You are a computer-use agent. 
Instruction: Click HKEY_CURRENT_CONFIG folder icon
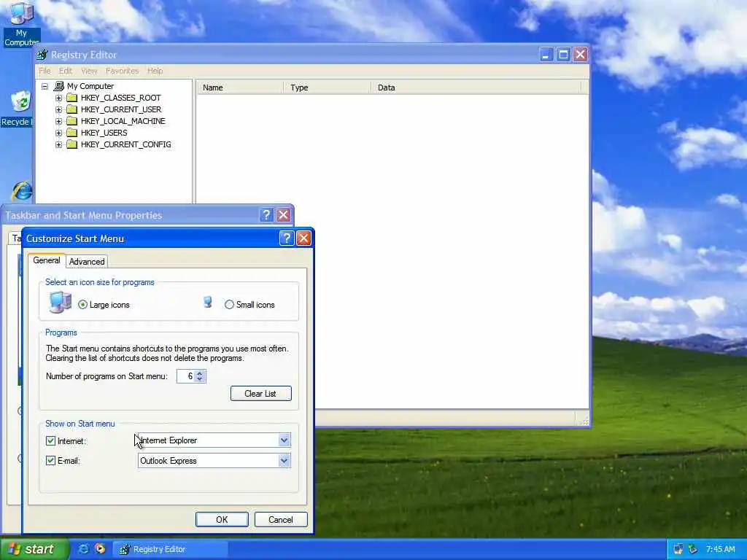tap(72, 144)
